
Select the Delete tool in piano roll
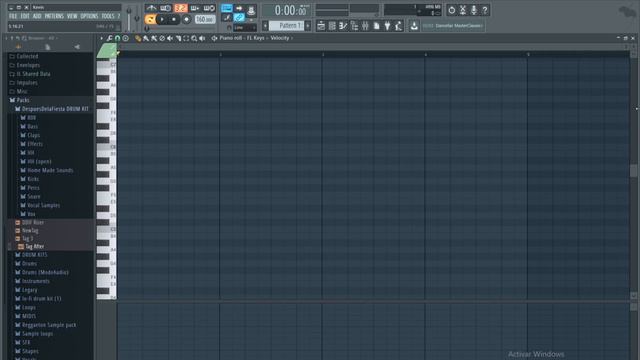(162, 38)
